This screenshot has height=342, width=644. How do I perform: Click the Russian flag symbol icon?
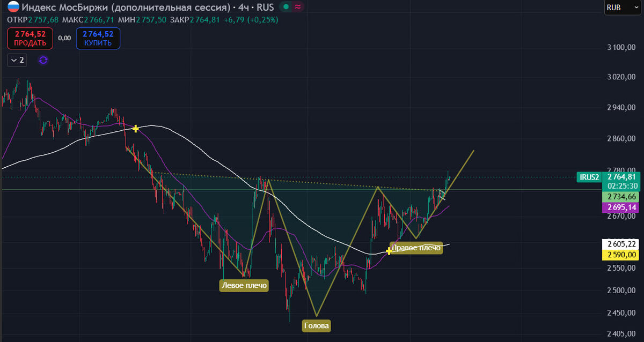13,8
